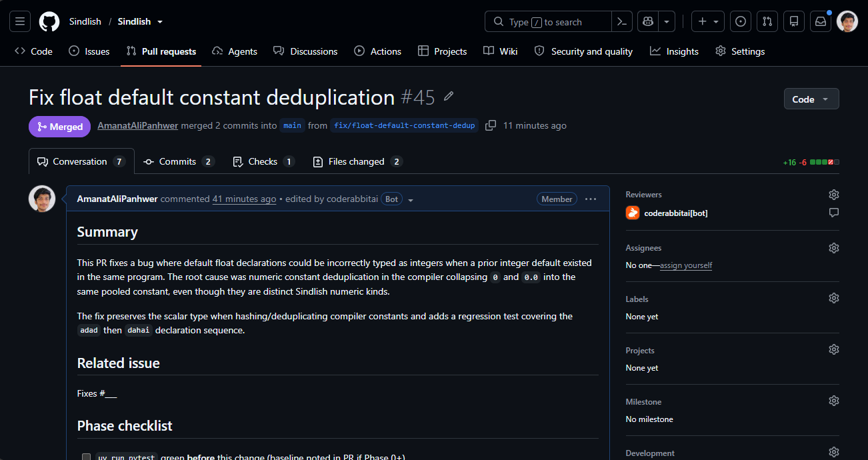Open coderabbitai[bot] reviewer link
The image size is (868, 460).
click(676, 213)
